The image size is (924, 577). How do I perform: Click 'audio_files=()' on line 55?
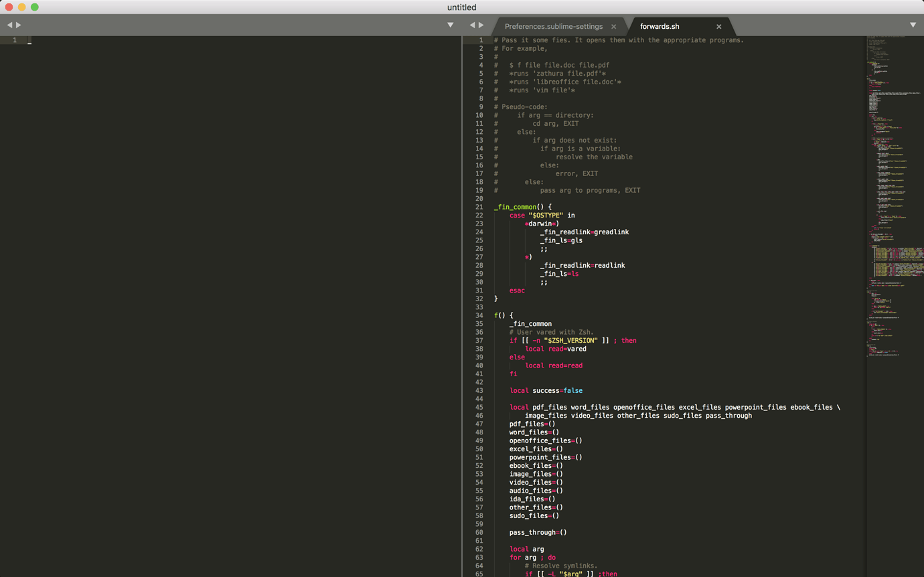(x=536, y=491)
